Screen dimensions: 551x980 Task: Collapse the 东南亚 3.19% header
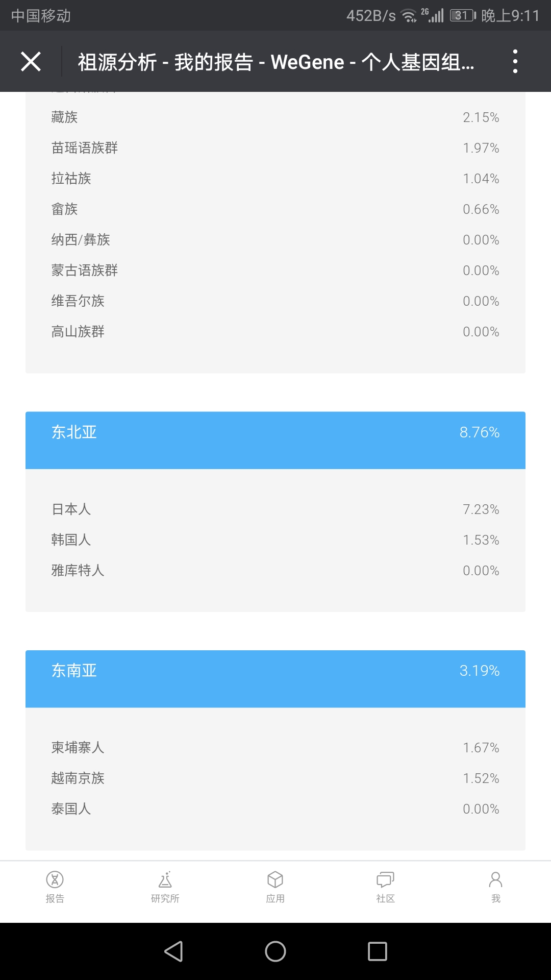tap(275, 679)
